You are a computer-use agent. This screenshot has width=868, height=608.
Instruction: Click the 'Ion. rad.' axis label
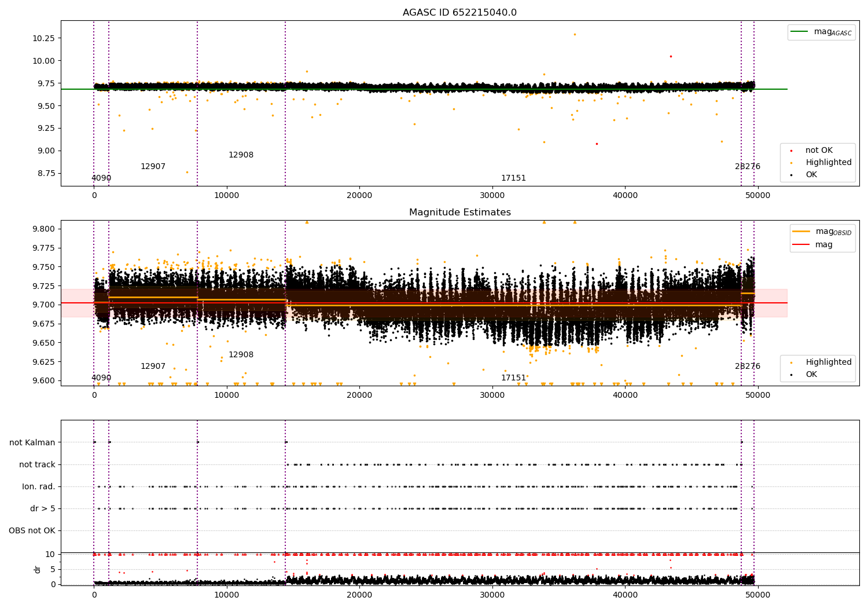pos(39,486)
